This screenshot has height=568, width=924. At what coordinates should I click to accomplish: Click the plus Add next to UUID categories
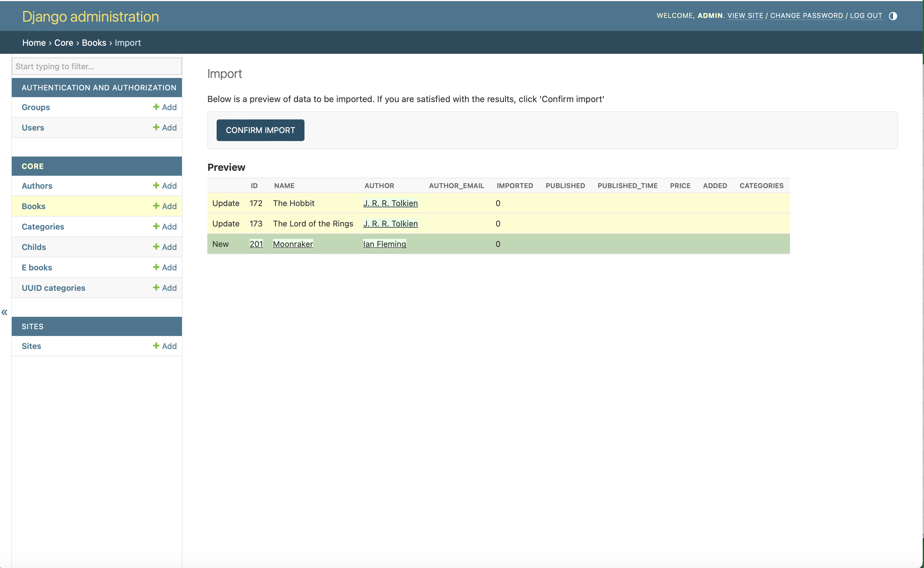[x=165, y=288]
